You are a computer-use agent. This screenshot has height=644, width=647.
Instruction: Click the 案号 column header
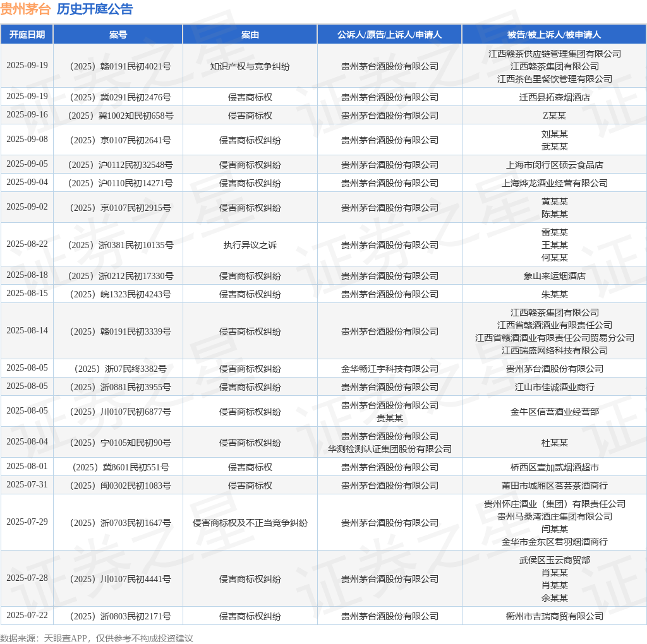118,35
